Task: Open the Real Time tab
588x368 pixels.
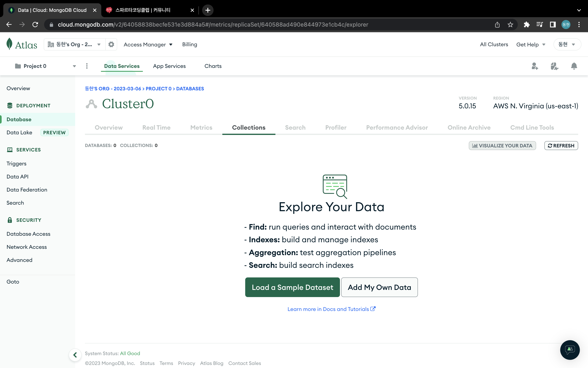Action: click(x=156, y=128)
